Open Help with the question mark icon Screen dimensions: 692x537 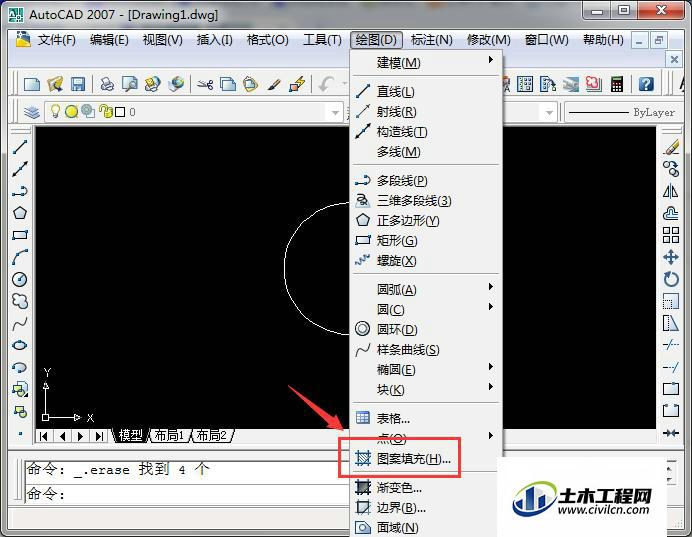(x=646, y=84)
